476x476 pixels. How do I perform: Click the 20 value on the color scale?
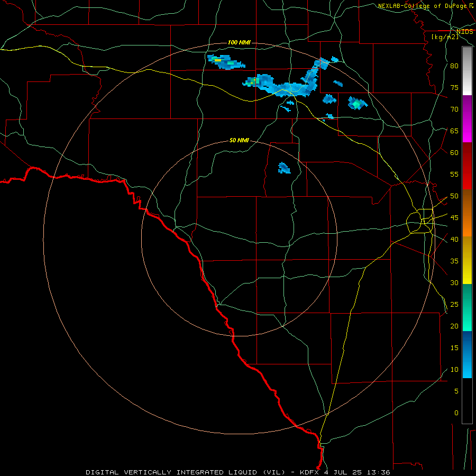pos(454,326)
